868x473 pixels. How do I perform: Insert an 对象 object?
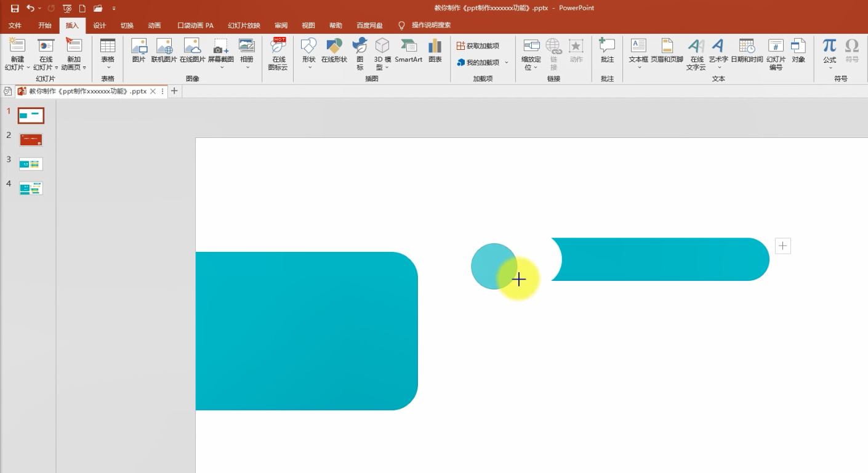798,51
